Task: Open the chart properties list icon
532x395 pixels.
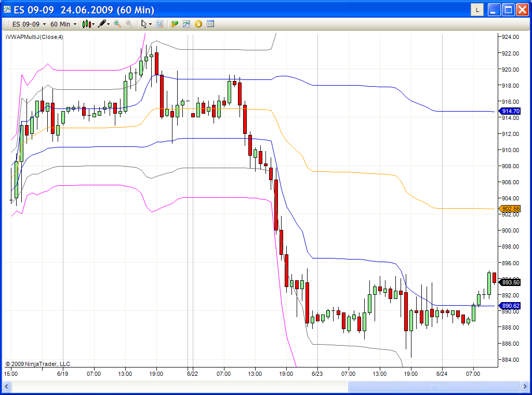Action: pyautogui.click(x=210, y=24)
